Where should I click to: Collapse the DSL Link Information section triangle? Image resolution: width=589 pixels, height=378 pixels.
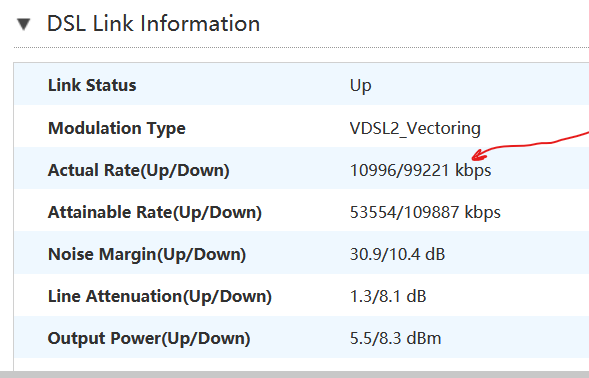click(24, 24)
